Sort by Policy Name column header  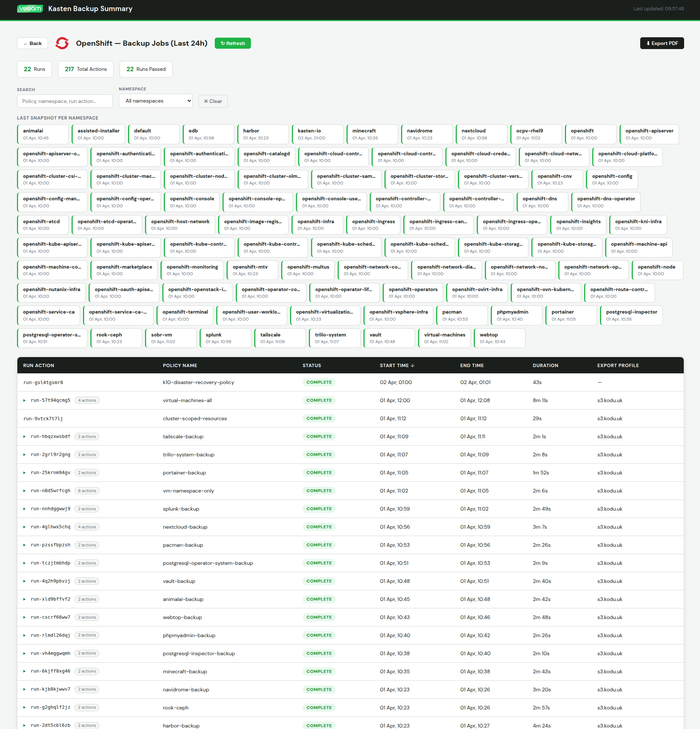(x=180, y=366)
